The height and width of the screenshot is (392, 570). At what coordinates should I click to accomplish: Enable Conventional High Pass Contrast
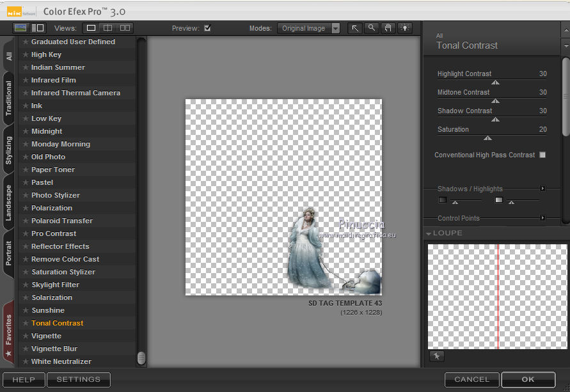(x=542, y=155)
